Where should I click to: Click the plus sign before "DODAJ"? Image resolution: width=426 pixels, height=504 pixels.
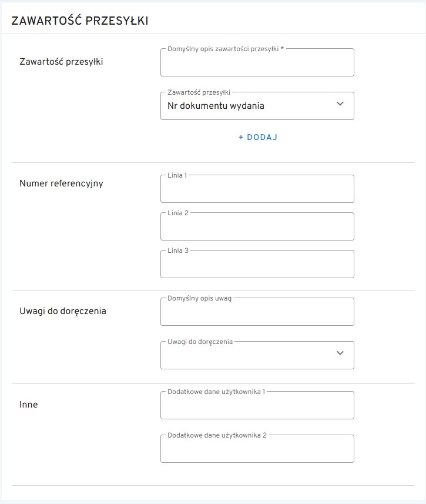point(241,138)
